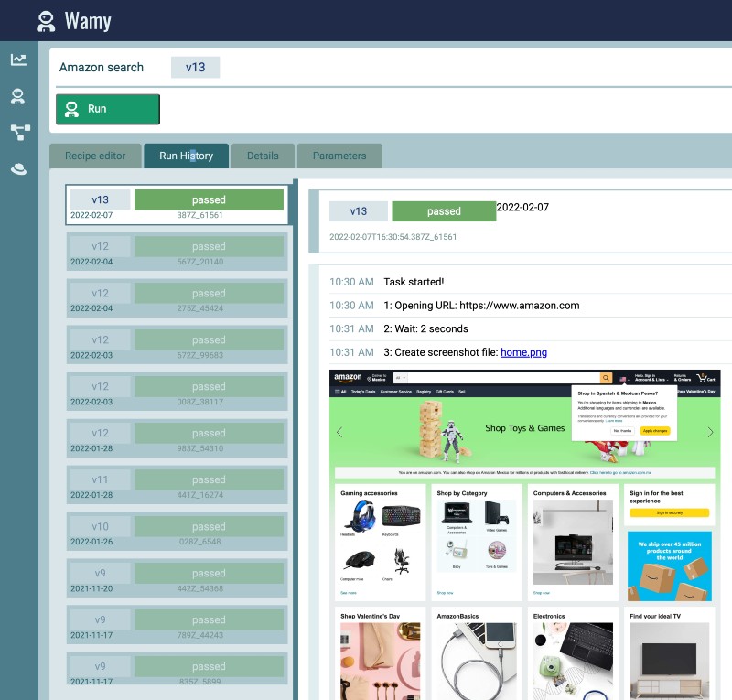Open the workflow nodes icon in the sidebar
The height and width of the screenshot is (700, 732).
point(18,131)
